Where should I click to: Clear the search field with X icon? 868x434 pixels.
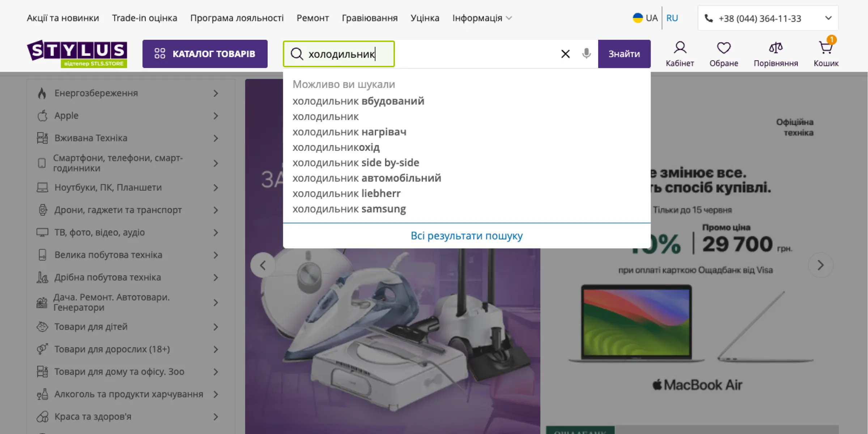[x=565, y=54]
